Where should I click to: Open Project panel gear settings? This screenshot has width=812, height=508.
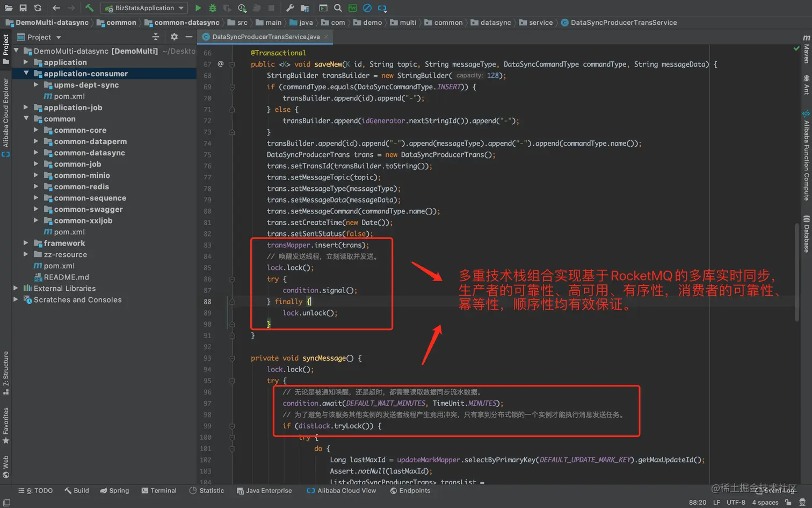(174, 37)
